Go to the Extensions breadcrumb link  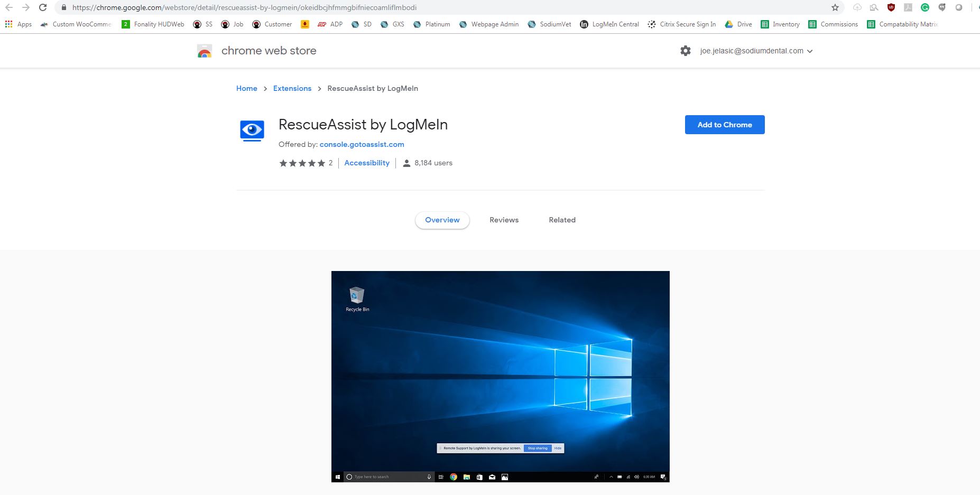click(292, 88)
